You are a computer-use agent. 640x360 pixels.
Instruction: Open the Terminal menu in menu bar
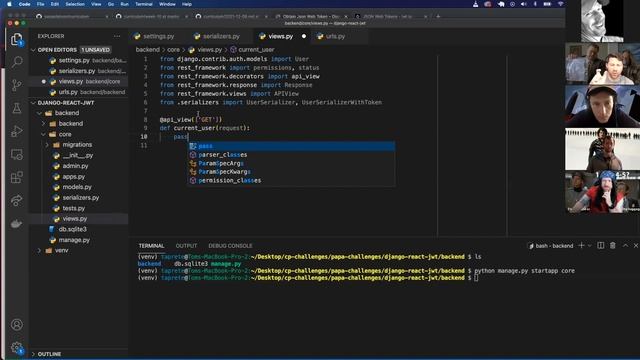coord(144,4)
